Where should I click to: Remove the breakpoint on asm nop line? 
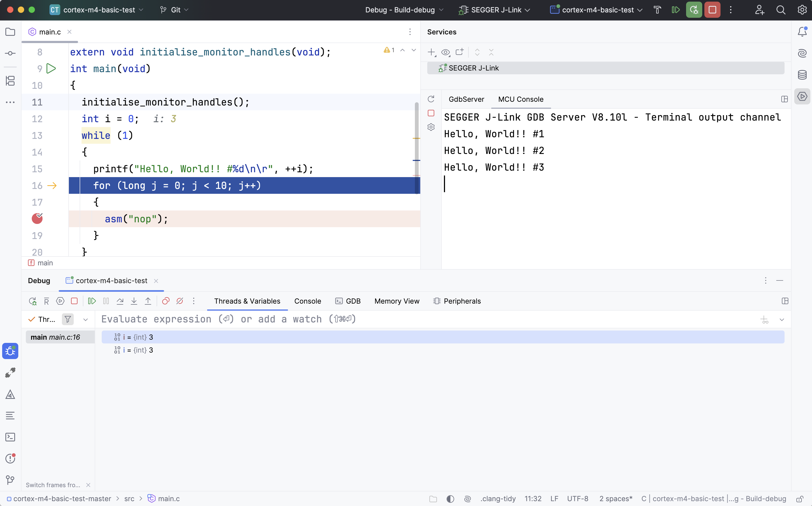37,219
